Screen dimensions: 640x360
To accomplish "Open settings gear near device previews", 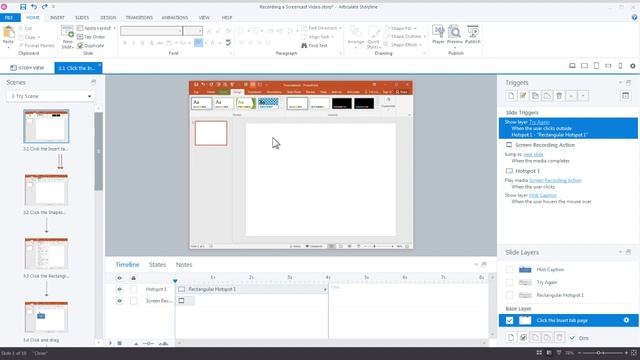I will pos(633,66).
